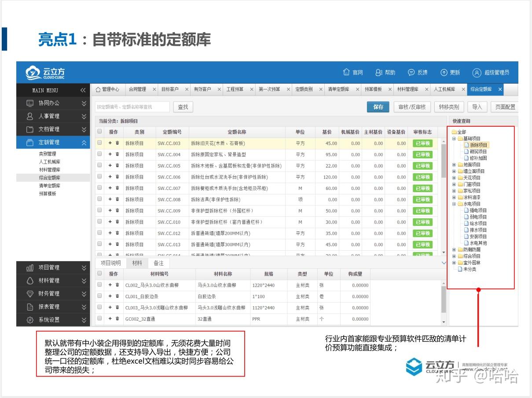Tick the checkbox for row SW.CC.003
The height and width of the screenshot is (398, 532).
pyautogui.click(x=99, y=143)
